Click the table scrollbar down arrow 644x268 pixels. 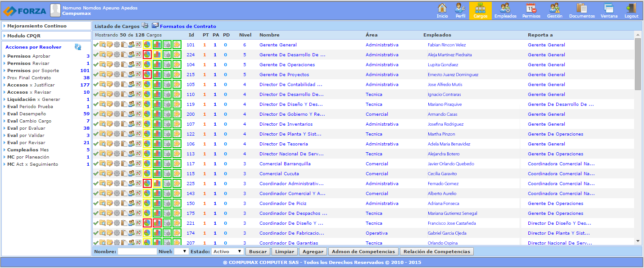click(x=638, y=241)
